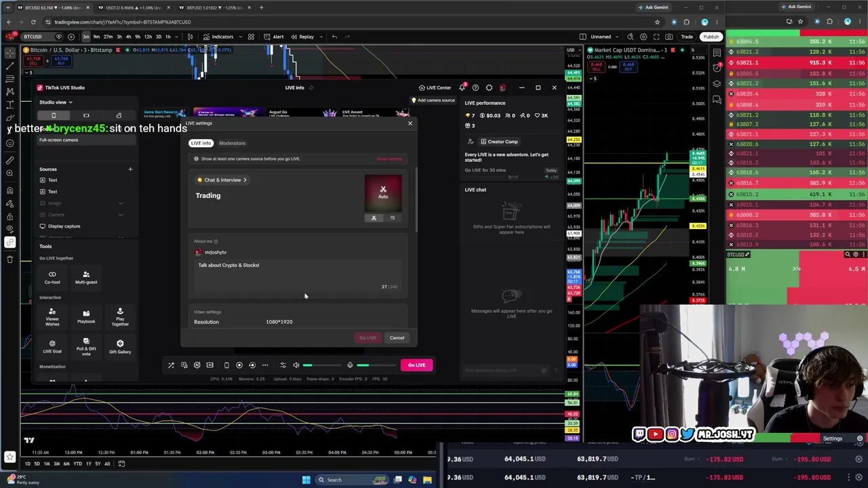Undo last TradingView chart action
Viewport: 868px width, 488px height.
tap(334, 37)
